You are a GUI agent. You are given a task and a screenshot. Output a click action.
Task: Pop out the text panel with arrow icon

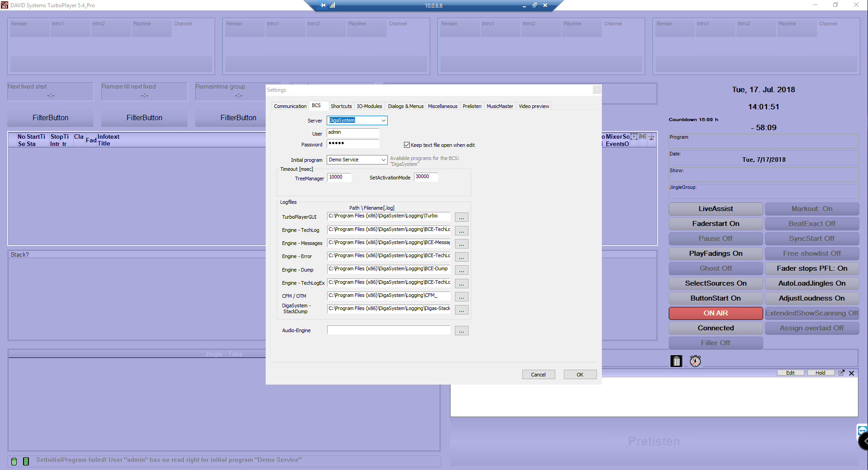(841, 373)
